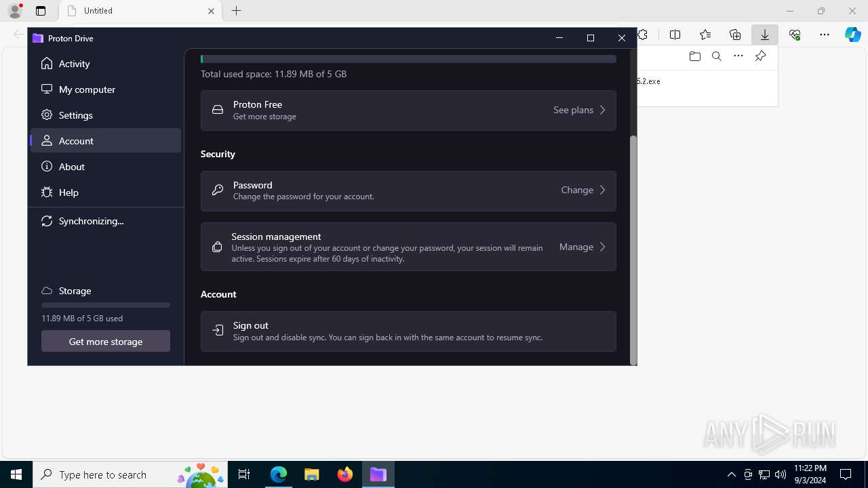Open Edge Collections icon
The image size is (868, 488).
tap(735, 35)
